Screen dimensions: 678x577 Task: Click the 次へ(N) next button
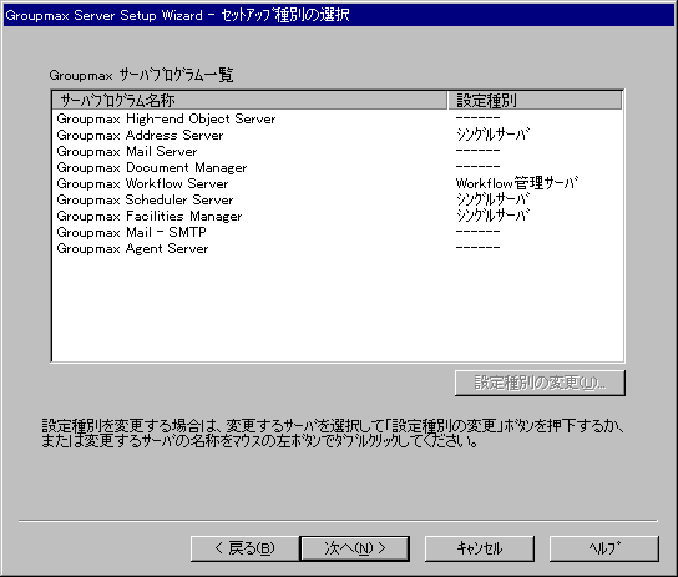355,548
